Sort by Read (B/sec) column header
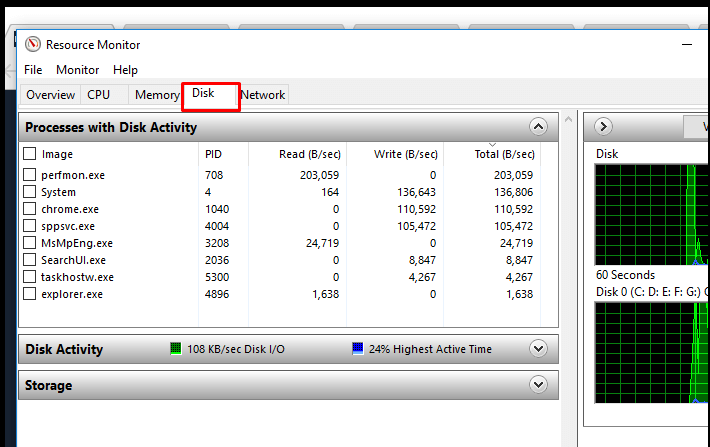The height and width of the screenshot is (447, 710). pos(310,154)
